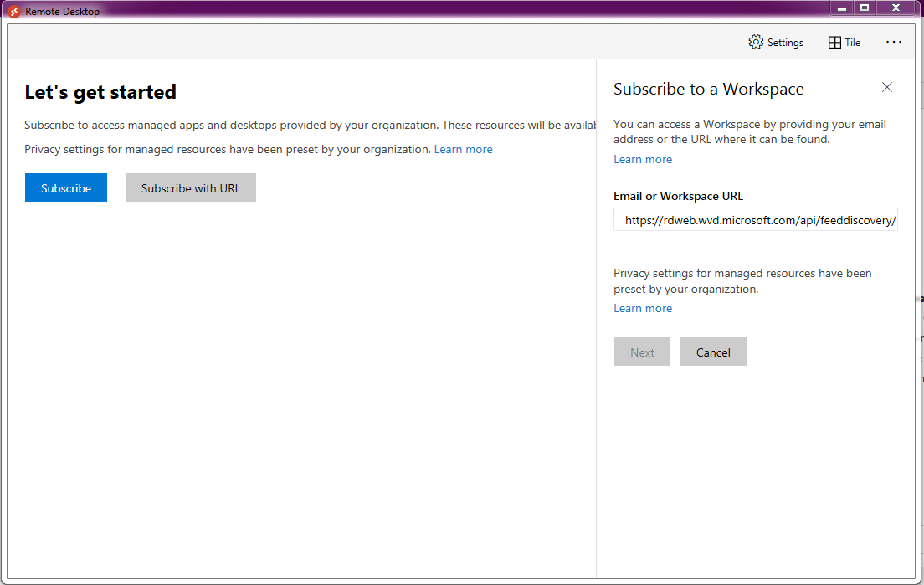This screenshot has height=585, width=924.
Task: Dismiss the Subscribe to a Workspace panel
Action: click(x=887, y=87)
